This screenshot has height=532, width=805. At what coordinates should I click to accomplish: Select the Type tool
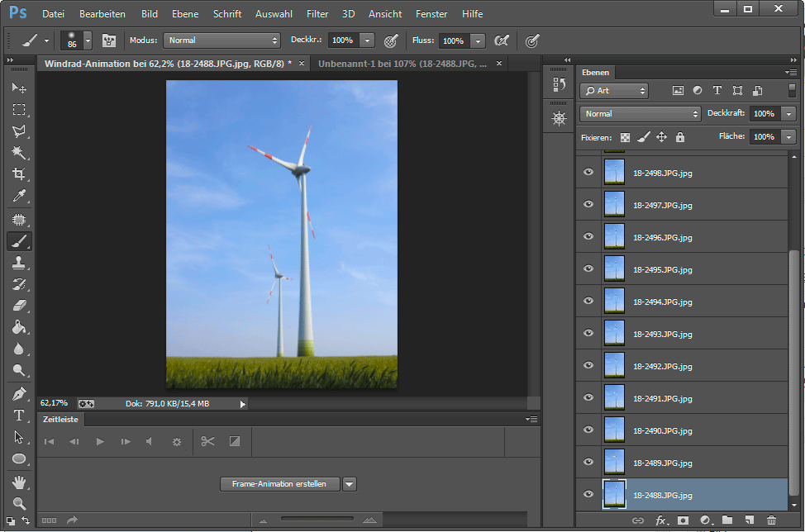click(18, 415)
